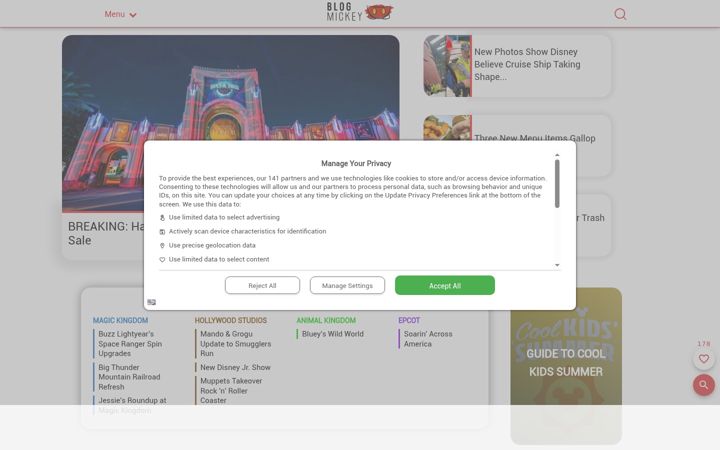Click the Blog Mickey logo
Screen dimensions: 720x450
tap(360, 12)
